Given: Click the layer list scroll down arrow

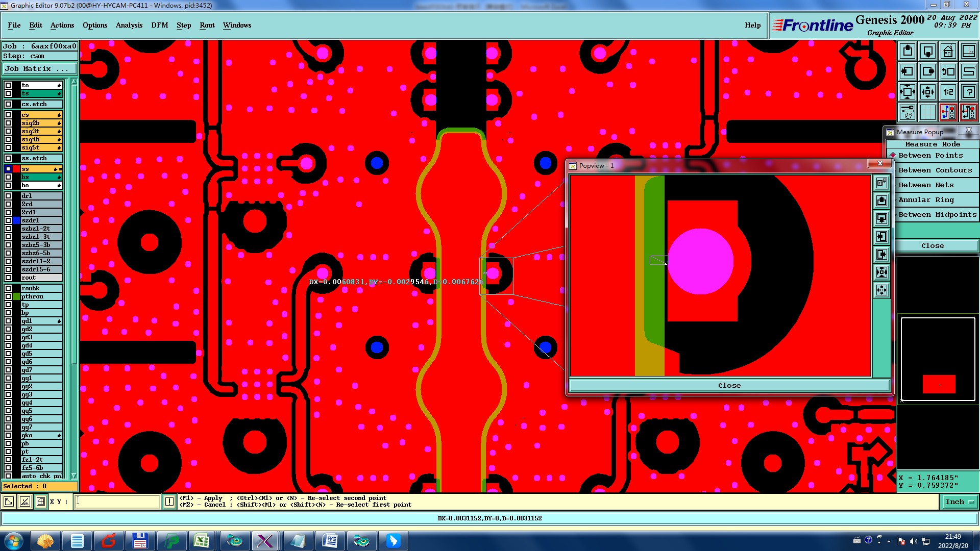Looking at the screenshot, I should point(74,475).
